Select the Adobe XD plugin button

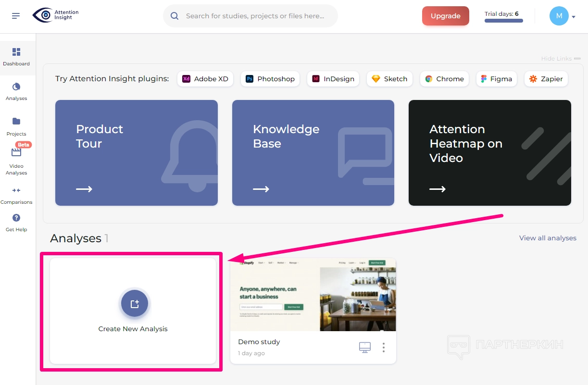pyautogui.click(x=205, y=79)
